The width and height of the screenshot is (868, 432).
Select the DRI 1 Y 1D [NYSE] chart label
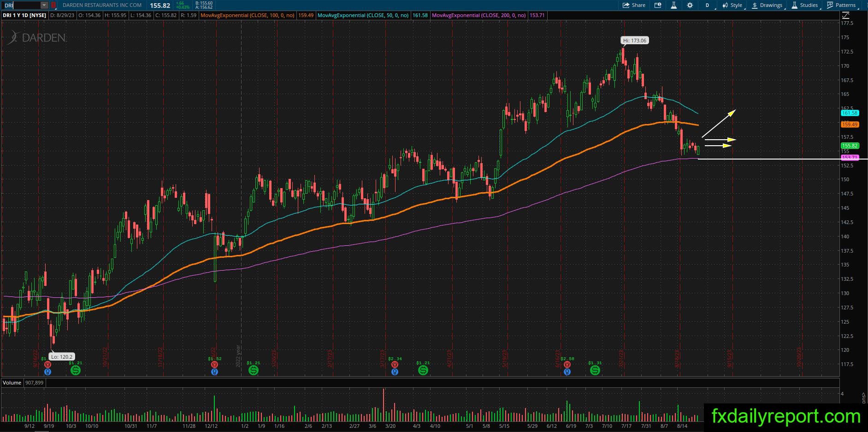click(25, 15)
